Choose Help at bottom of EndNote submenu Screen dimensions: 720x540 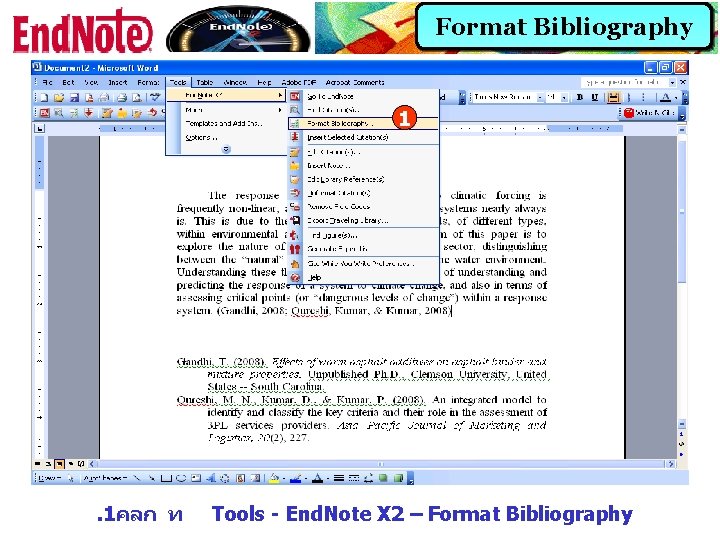363,277
